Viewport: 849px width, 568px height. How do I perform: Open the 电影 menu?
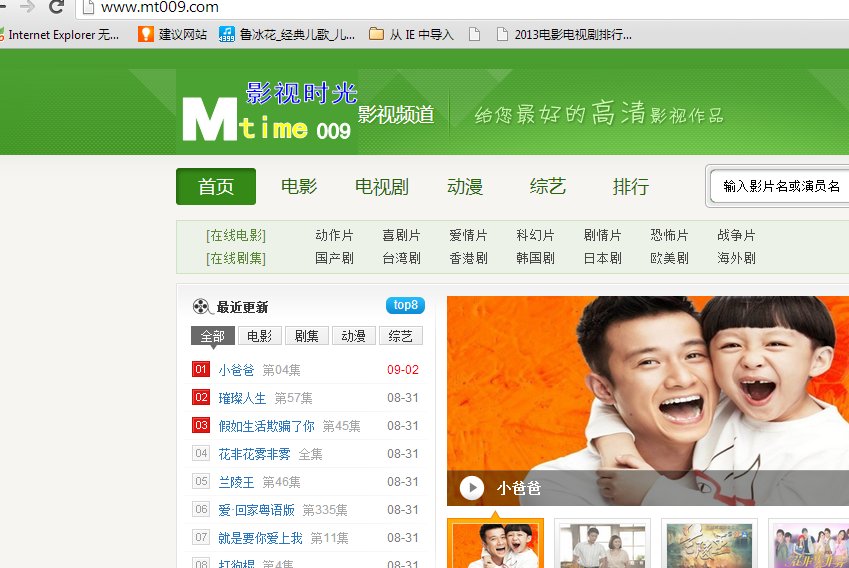[299, 186]
